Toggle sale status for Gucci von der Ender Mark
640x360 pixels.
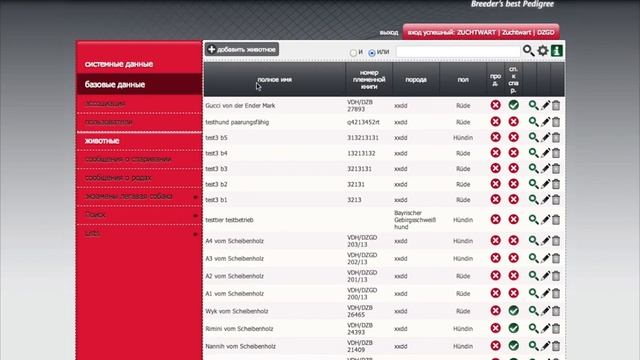pyautogui.click(x=496, y=105)
